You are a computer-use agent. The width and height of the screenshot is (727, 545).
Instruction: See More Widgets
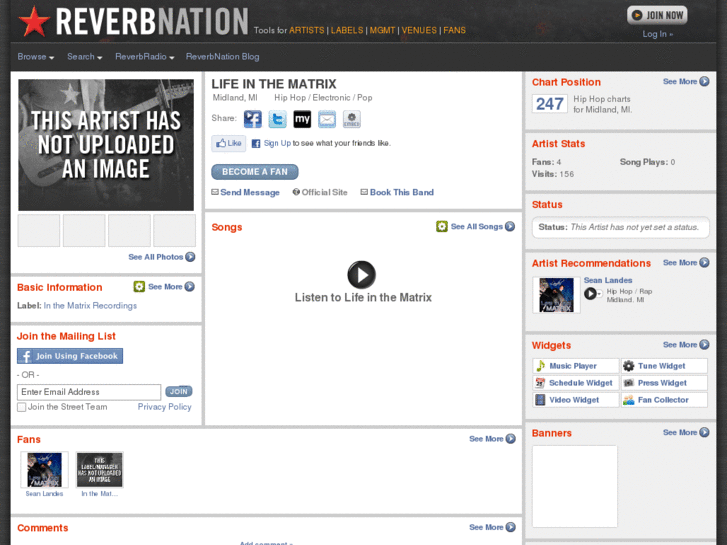[686, 345]
